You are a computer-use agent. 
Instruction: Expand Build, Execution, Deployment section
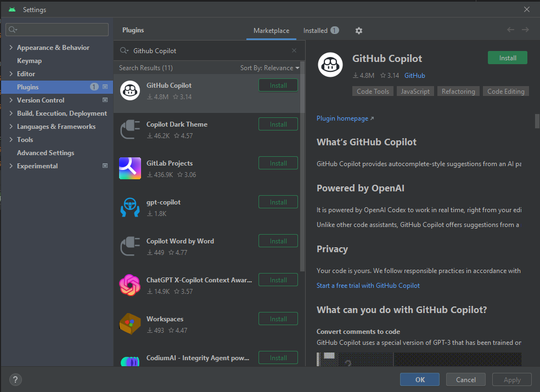(x=11, y=113)
